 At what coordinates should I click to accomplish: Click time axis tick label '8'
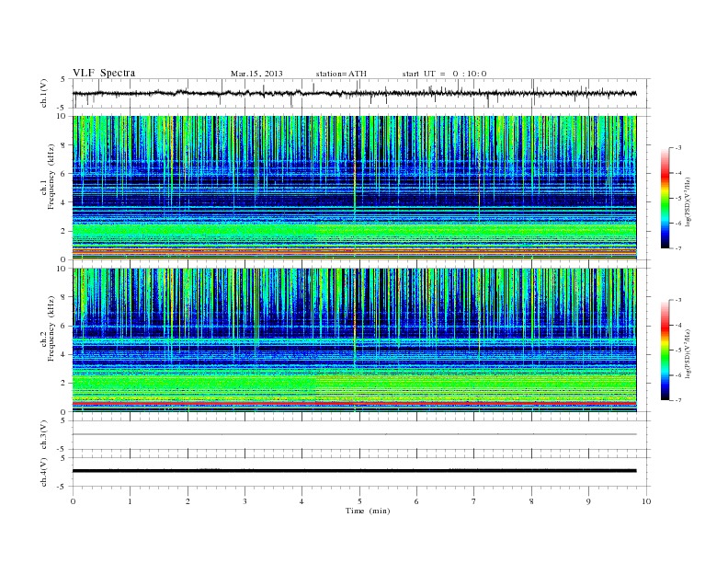click(531, 501)
